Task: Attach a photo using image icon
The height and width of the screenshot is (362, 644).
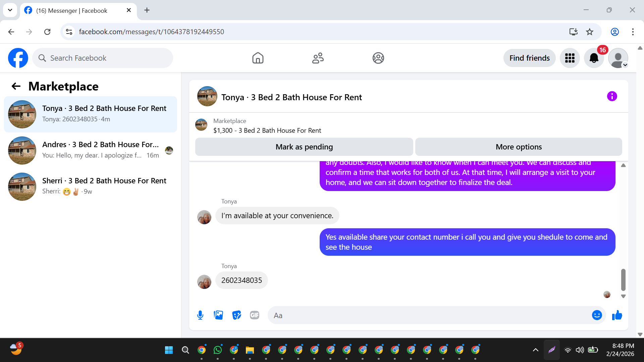Action: coord(218,315)
